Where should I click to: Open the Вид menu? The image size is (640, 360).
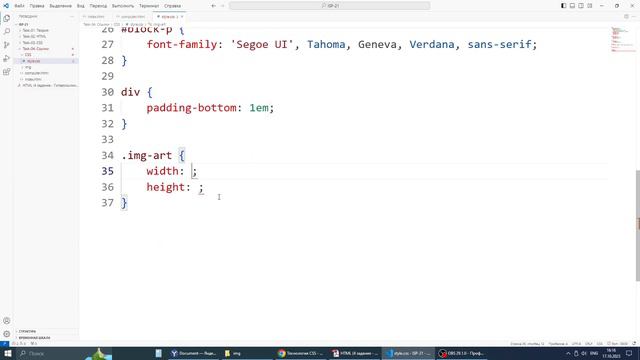[80, 6]
